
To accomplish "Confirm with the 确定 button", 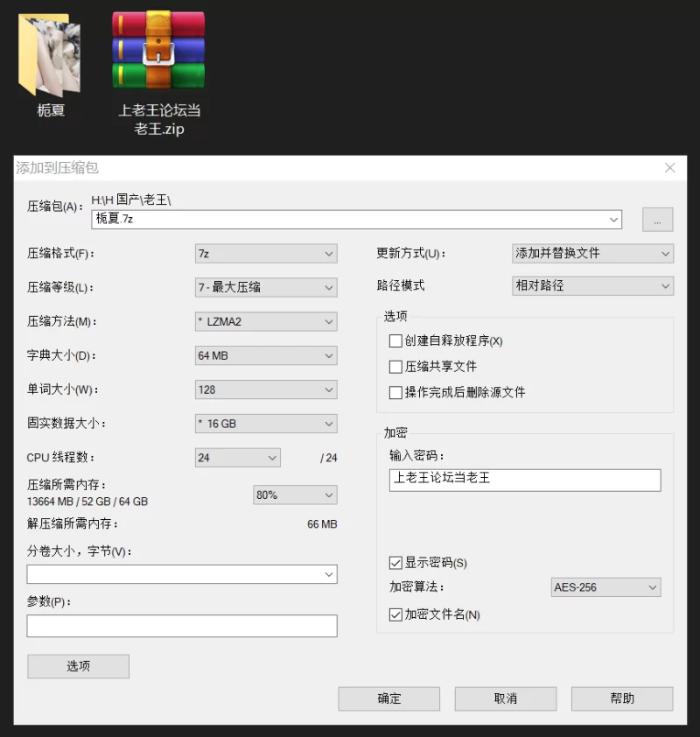I will (389, 699).
